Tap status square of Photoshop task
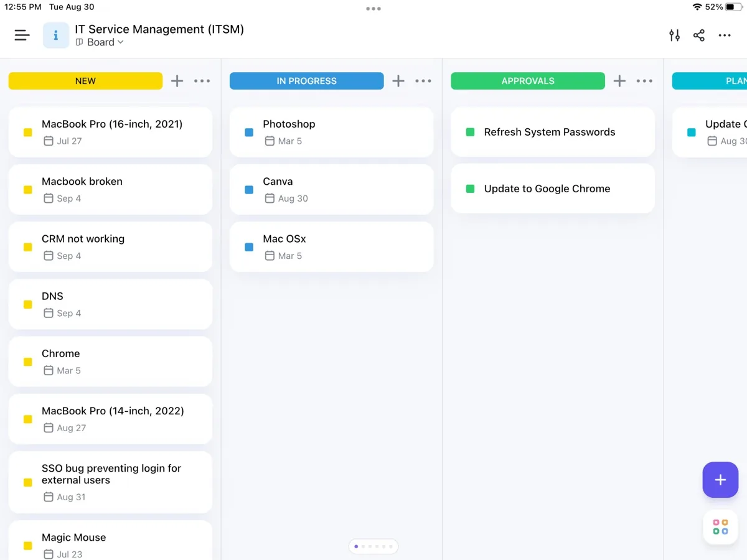 [249, 133]
